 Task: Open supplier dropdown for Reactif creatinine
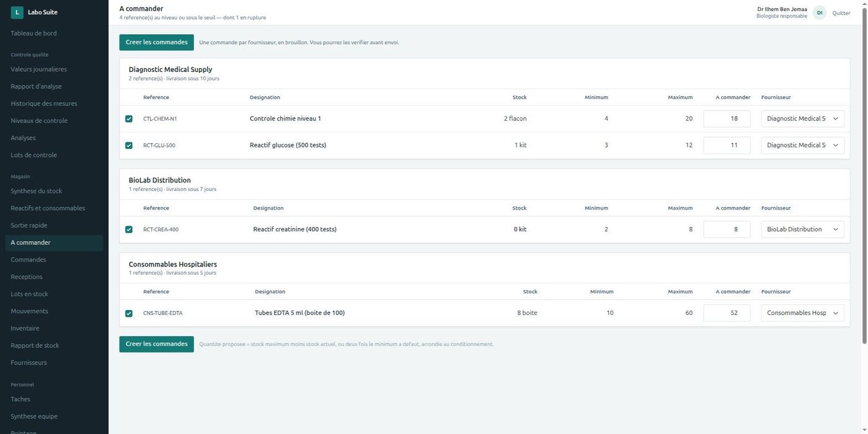coord(803,229)
